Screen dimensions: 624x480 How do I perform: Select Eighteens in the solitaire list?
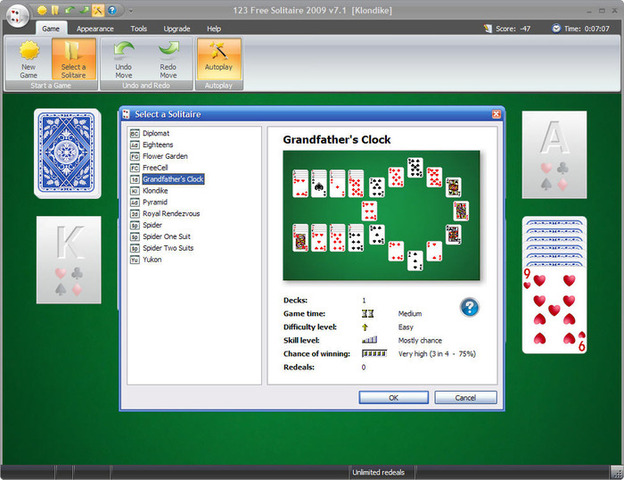[x=158, y=145]
